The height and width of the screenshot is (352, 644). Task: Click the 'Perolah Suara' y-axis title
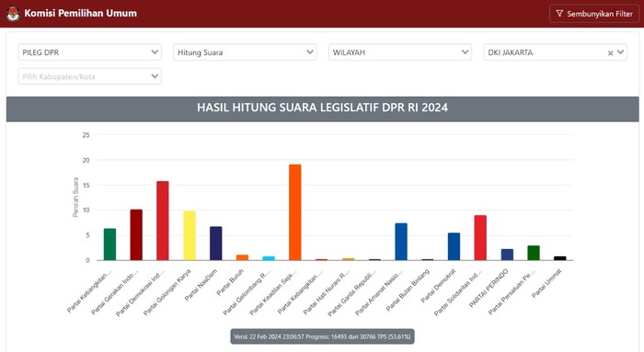(75, 198)
